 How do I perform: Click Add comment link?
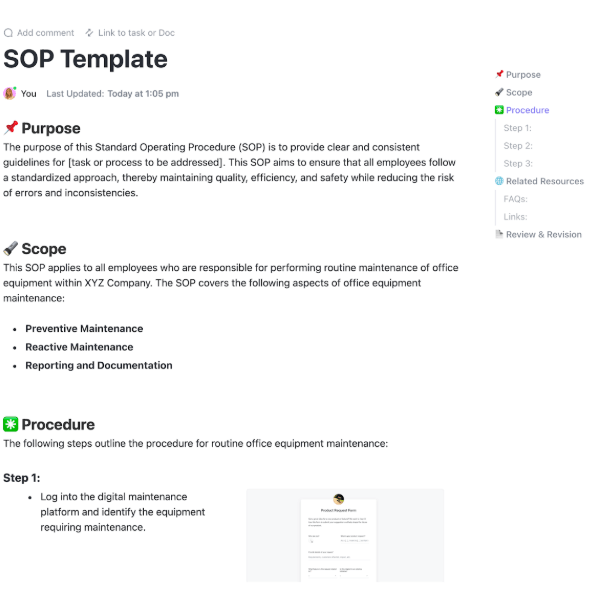coord(46,33)
